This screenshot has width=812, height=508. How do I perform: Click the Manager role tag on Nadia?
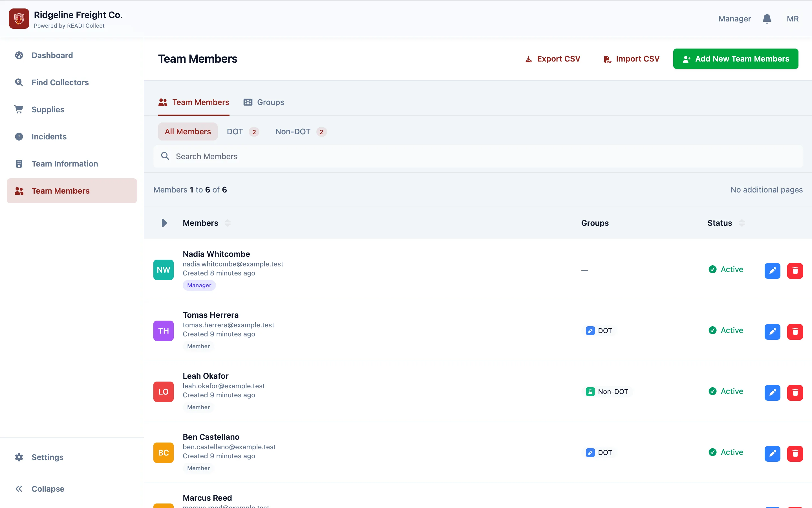tap(199, 285)
